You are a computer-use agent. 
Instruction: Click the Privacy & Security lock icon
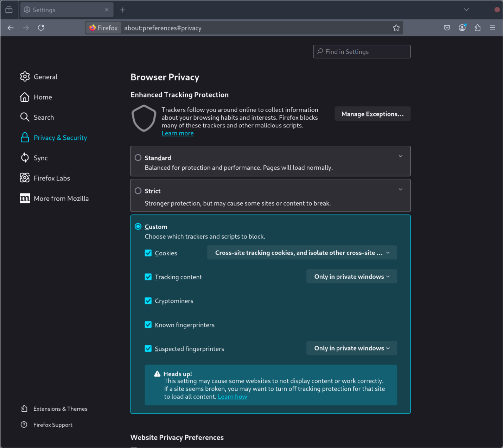(25, 138)
